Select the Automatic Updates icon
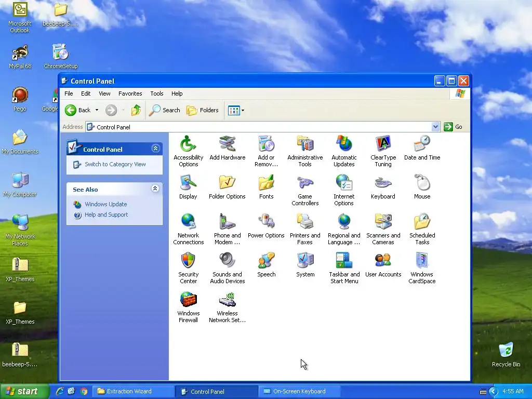Image resolution: width=532 pixels, height=399 pixels. tap(344, 151)
